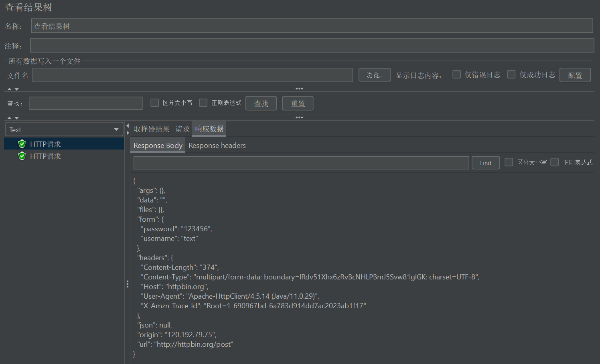Enable the 仅错误日志 checkbox
600x364 pixels.
click(456, 75)
